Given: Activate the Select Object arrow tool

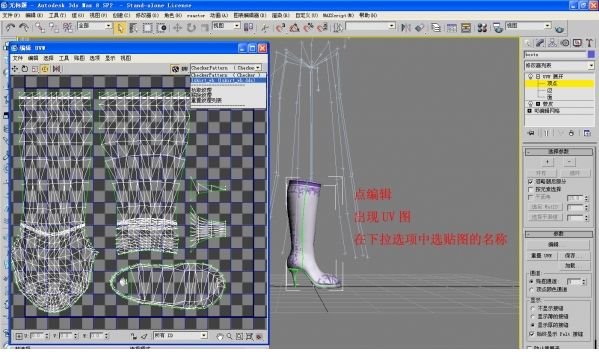Looking at the screenshot, I should pos(120,28).
